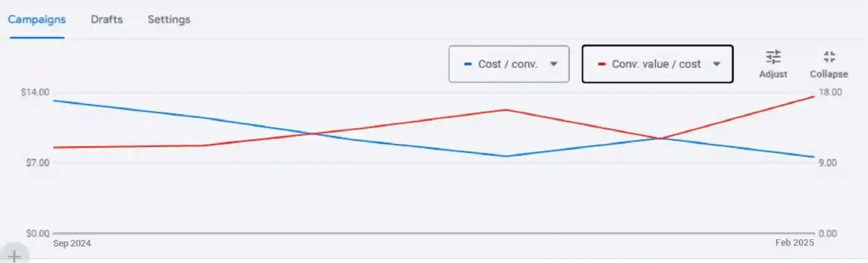
Task: Open the Settings tab
Action: [168, 19]
